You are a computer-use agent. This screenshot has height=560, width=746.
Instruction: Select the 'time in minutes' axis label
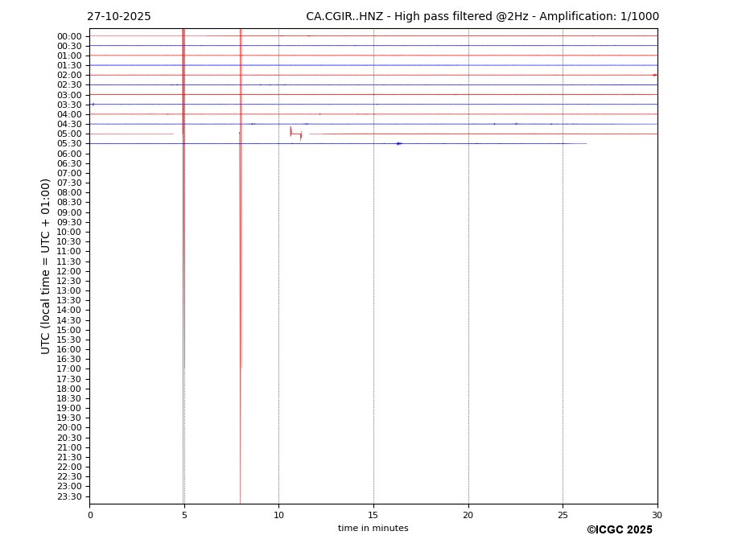pyautogui.click(x=373, y=529)
